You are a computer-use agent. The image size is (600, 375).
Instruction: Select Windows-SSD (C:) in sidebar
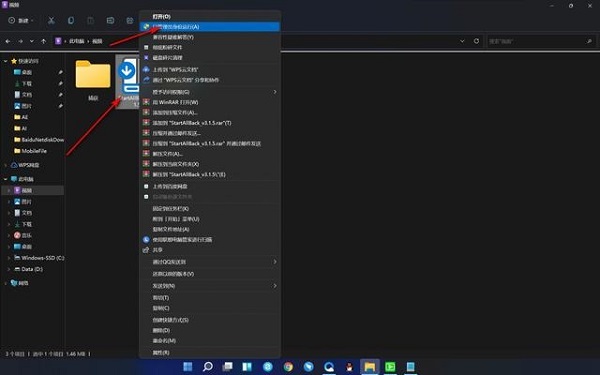pos(39,258)
